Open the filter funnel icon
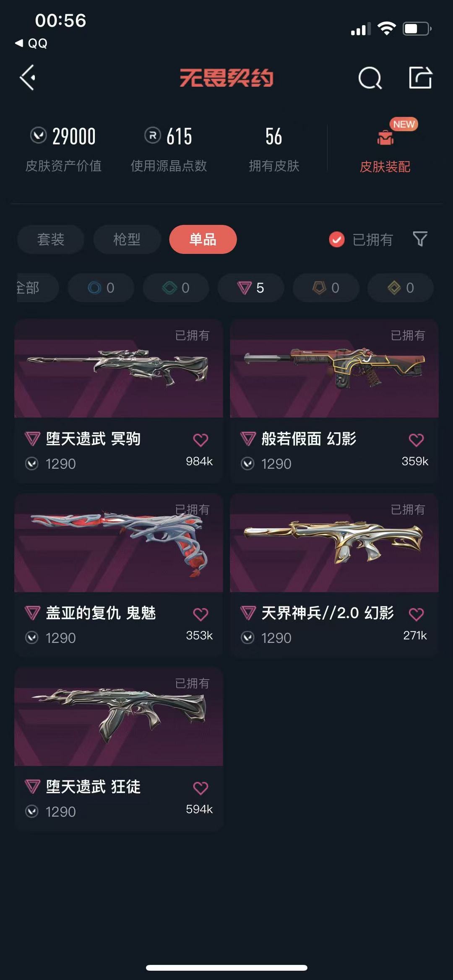Image resolution: width=453 pixels, height=980 pixels. [420, 239]
